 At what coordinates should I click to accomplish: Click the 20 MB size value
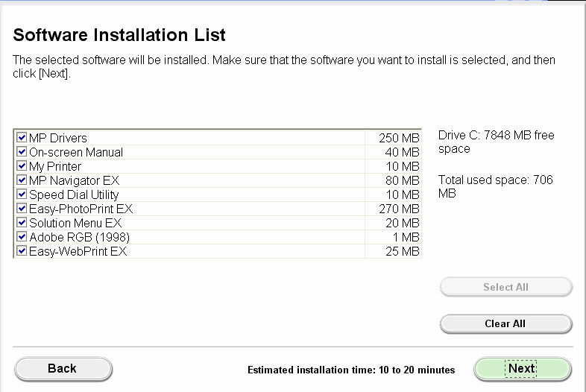pyautogui.click(x=402, y=223)
